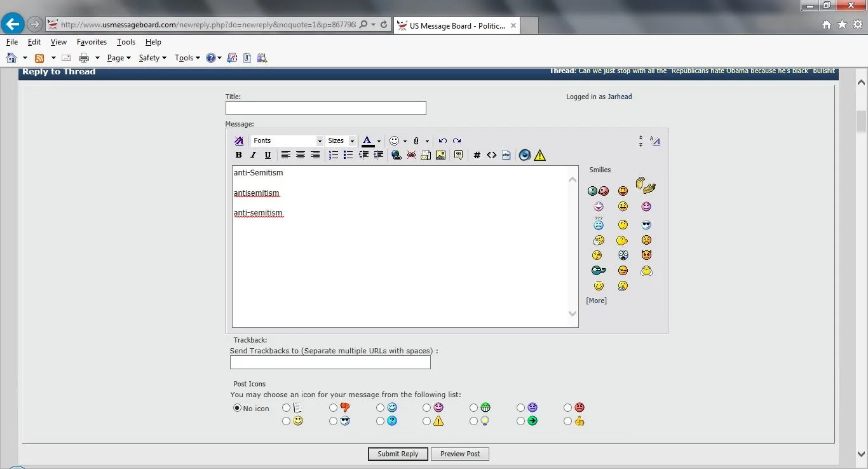
Task: Click the insert link globe icon
Action: click(397, 155)
